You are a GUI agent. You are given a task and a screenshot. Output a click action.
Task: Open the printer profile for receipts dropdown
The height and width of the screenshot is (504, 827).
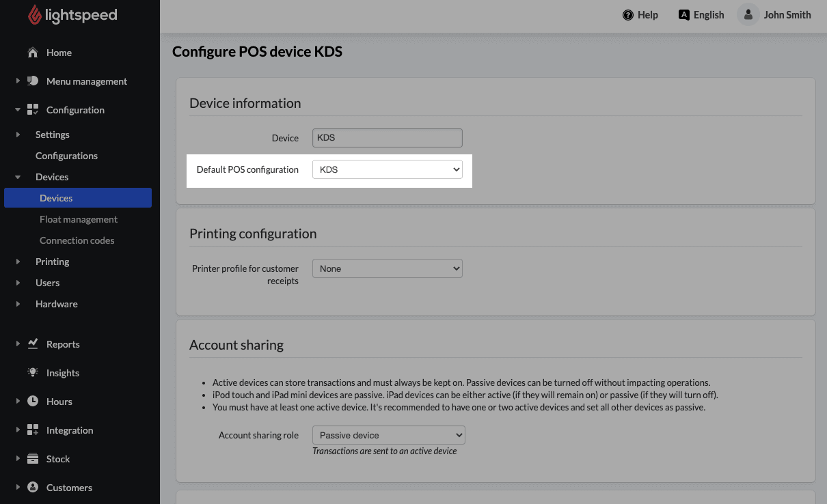coord(387,268)
